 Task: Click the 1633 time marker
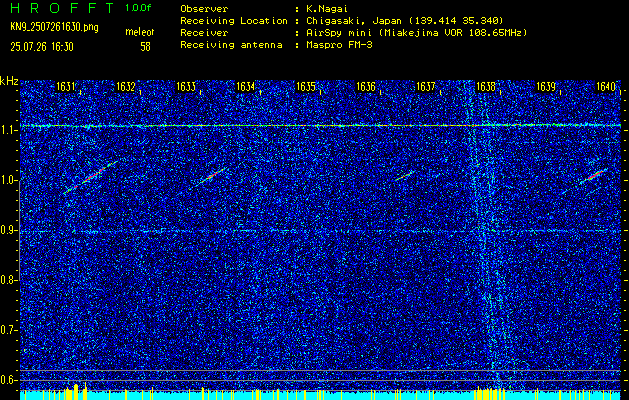pos(186,87)
